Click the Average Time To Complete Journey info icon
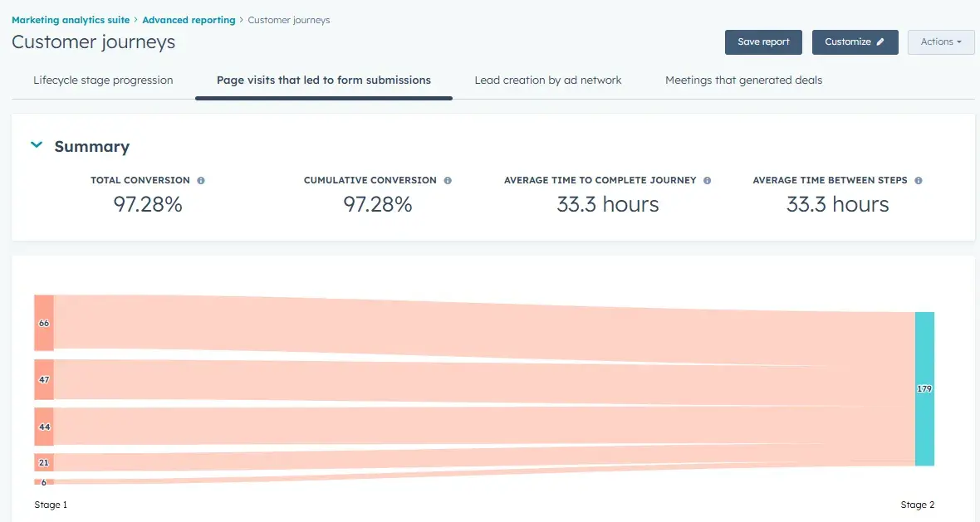980x522 pixels. click(x=707, y=180)
